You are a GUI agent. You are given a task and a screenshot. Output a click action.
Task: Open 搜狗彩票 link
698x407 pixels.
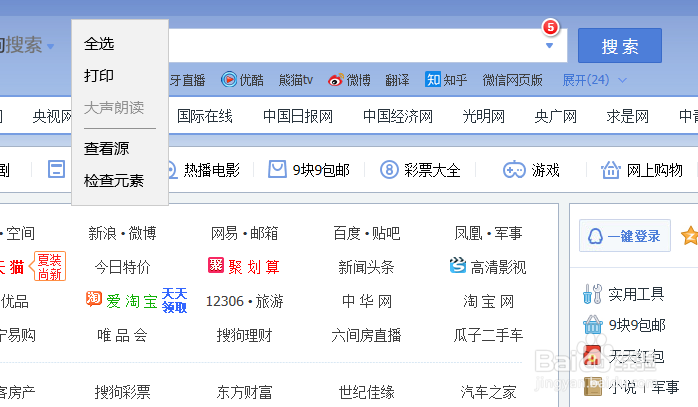pos(122,392)
